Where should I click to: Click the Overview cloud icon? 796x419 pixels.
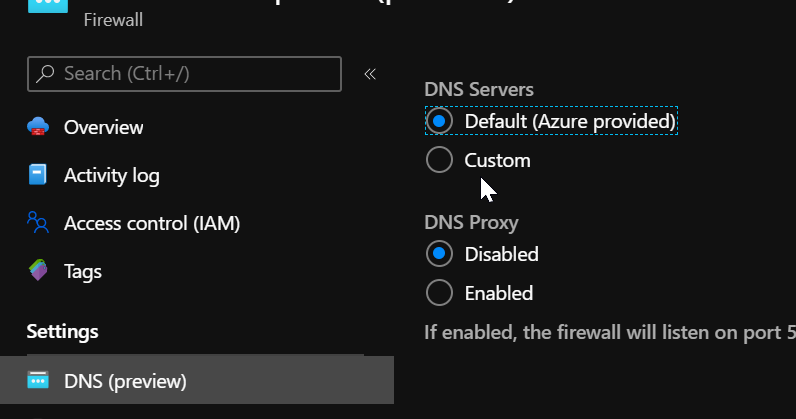(x=38, y=127)
